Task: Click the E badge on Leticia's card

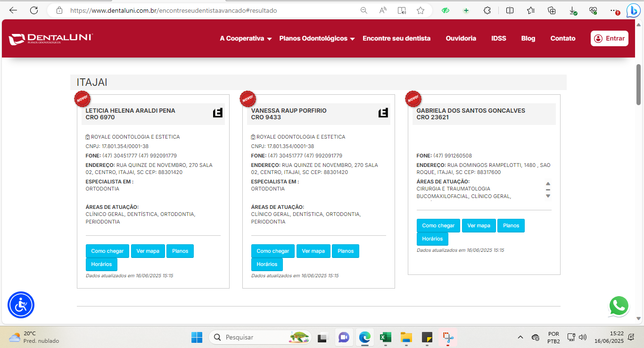Action: tap(217, 113)
